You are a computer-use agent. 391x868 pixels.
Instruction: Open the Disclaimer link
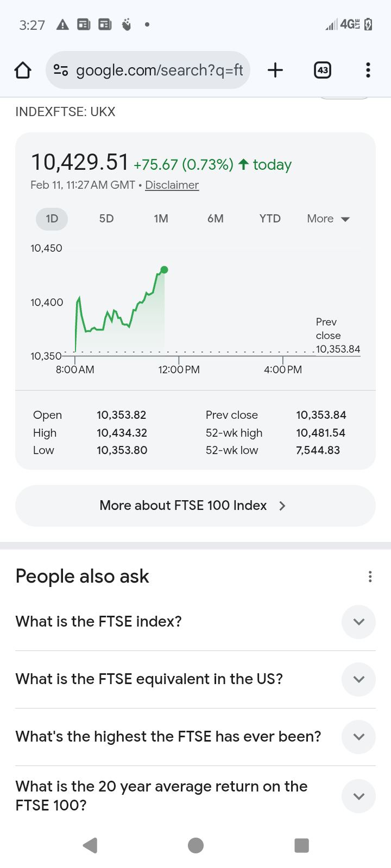tap(172, 185)
